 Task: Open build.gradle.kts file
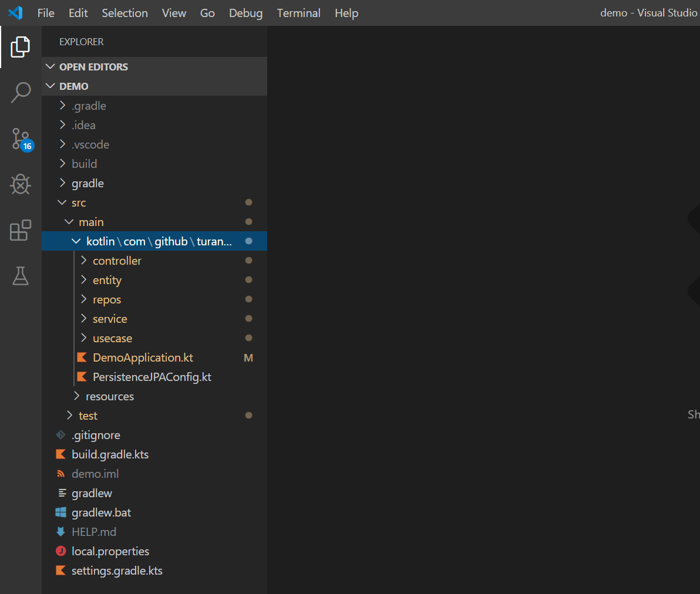point(110,454)
